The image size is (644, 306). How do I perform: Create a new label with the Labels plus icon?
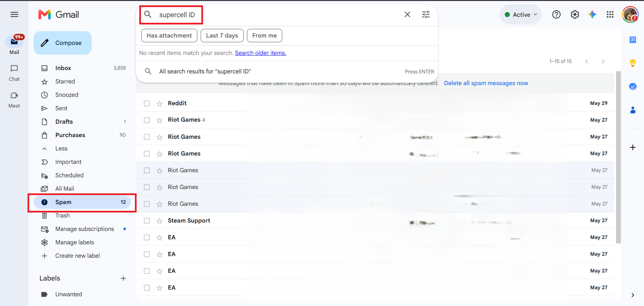[x=123, y=278]
